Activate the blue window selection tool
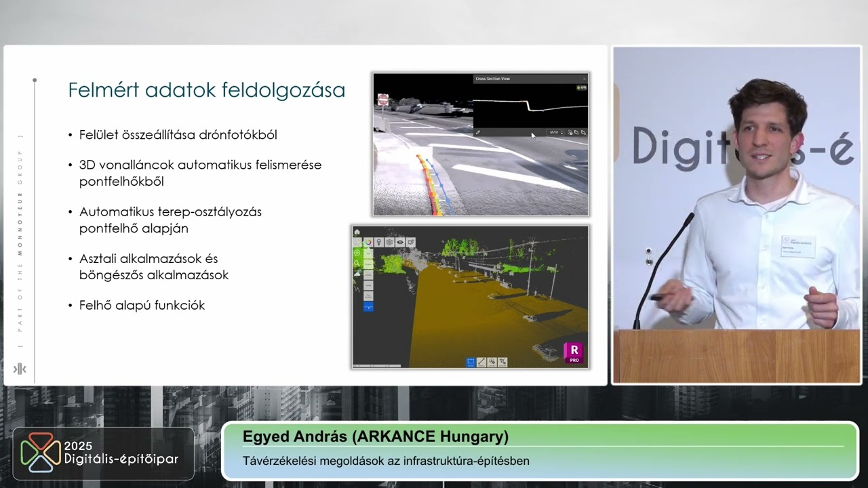868x488 pixels. [471, 362]
